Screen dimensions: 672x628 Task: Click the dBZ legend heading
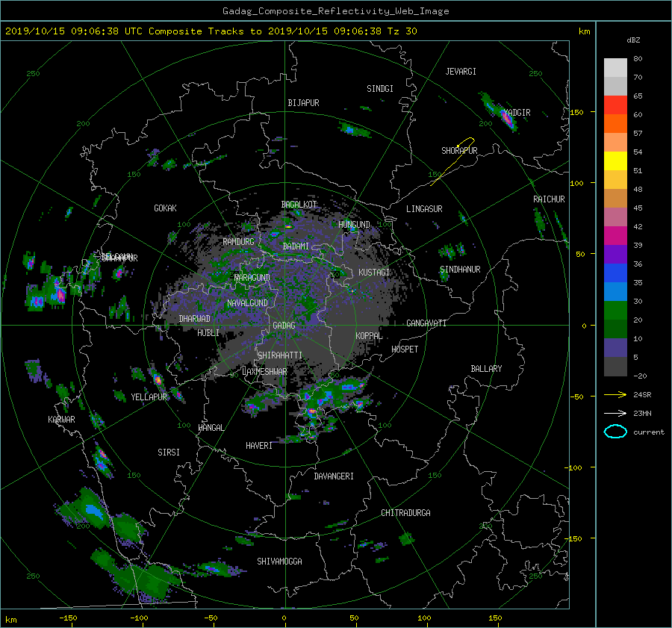pos(633,40)
